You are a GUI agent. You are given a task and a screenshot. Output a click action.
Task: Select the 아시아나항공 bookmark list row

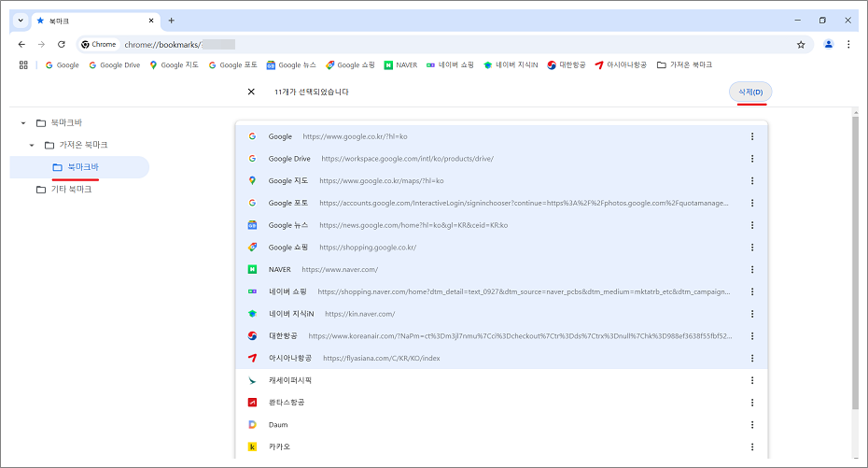point(501,358)
